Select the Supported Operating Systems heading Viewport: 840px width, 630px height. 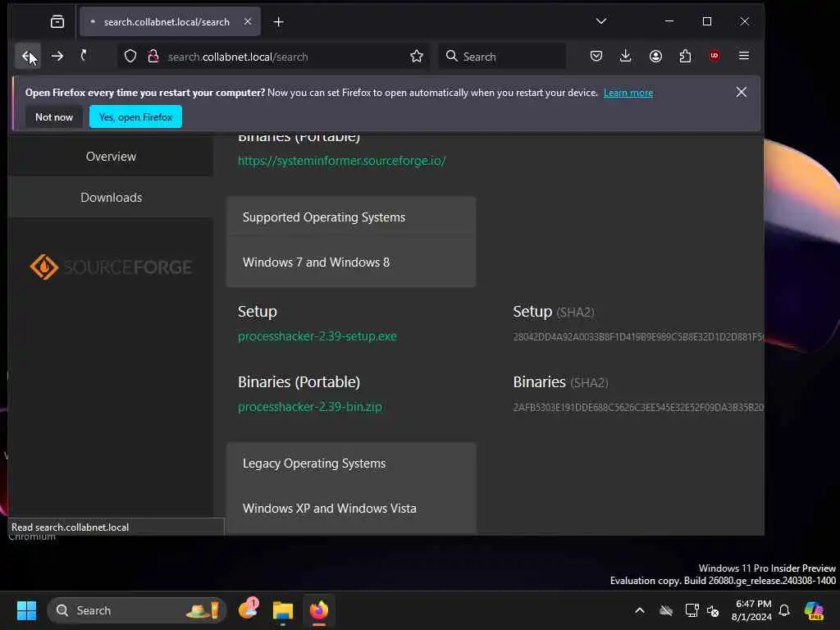[x=323, y=217]
